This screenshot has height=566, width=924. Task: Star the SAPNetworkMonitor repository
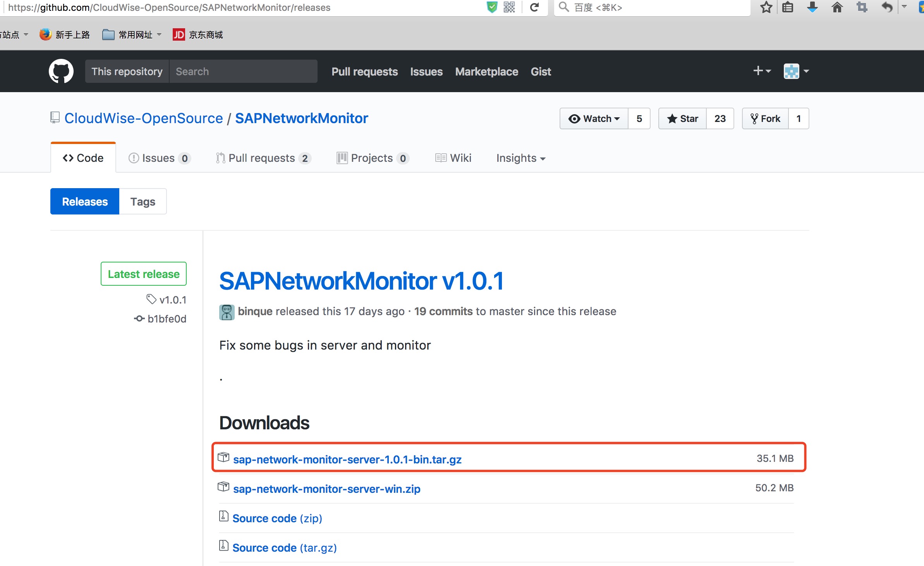click(x=683, y=118)
